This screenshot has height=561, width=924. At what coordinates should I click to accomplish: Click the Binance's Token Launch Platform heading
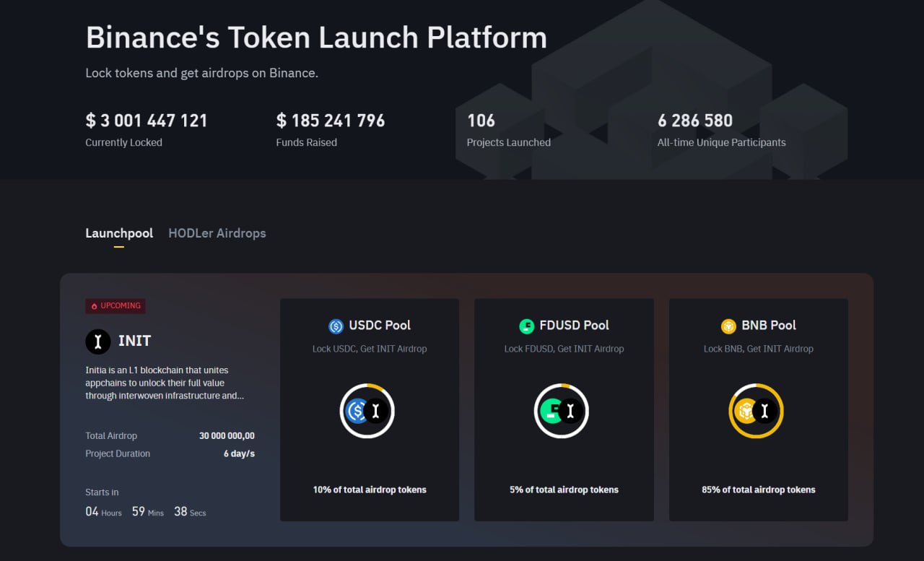[x=316, y=38]
